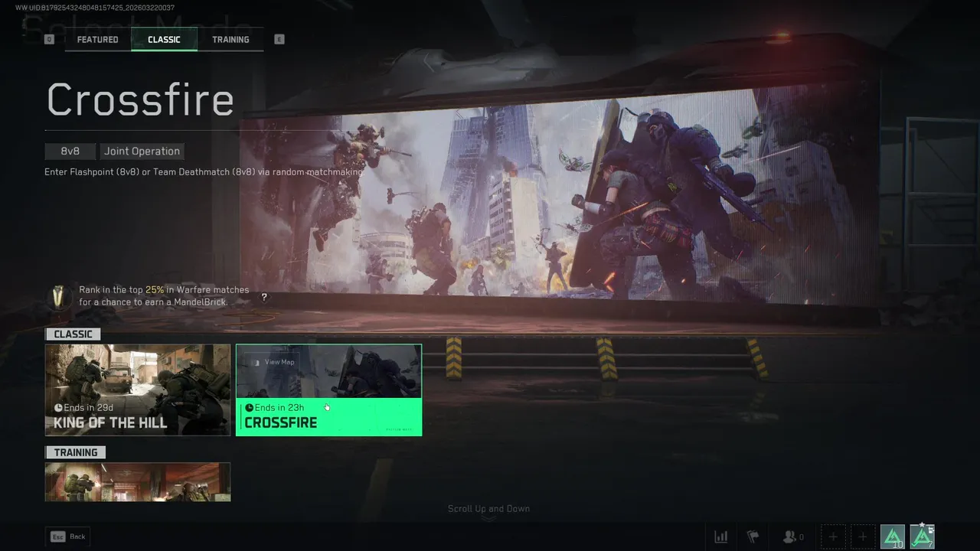This screenshot has height=551, width=980.
Task: Click the question mark help icon
Action: [x=264, y=297]
